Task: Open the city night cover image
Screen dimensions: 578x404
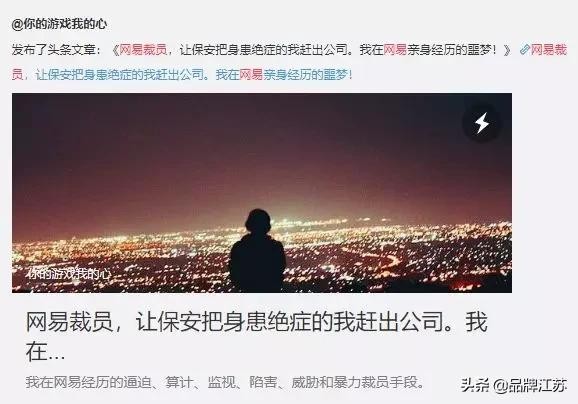Action: [262, 193]
